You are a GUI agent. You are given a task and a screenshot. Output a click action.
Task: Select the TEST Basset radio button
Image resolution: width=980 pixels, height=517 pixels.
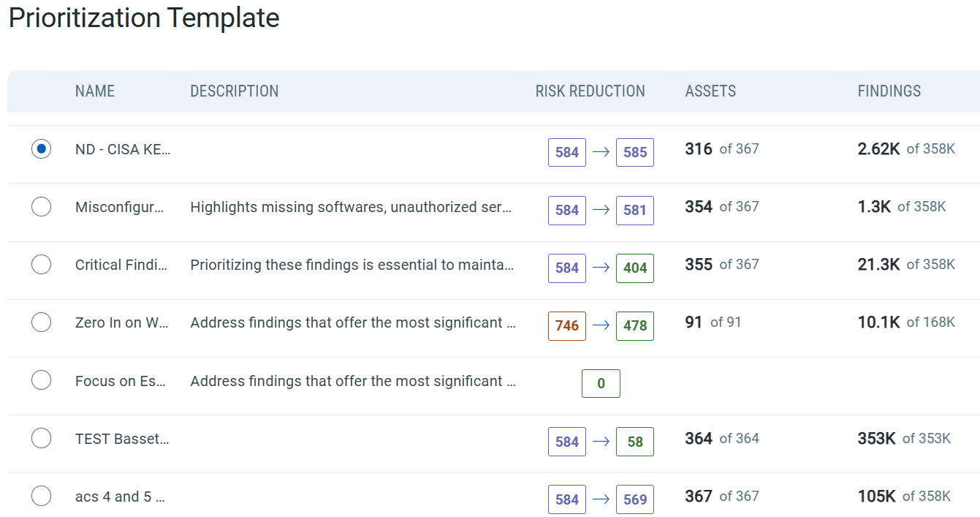42,438
